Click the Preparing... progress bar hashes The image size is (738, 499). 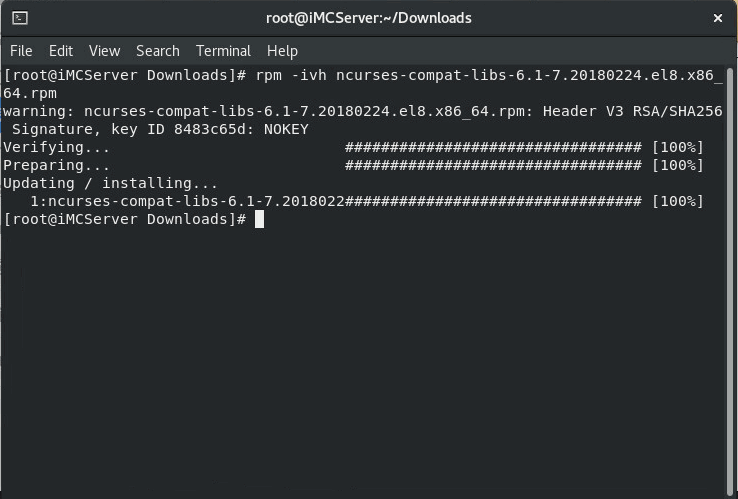click(x=493, y=165)
